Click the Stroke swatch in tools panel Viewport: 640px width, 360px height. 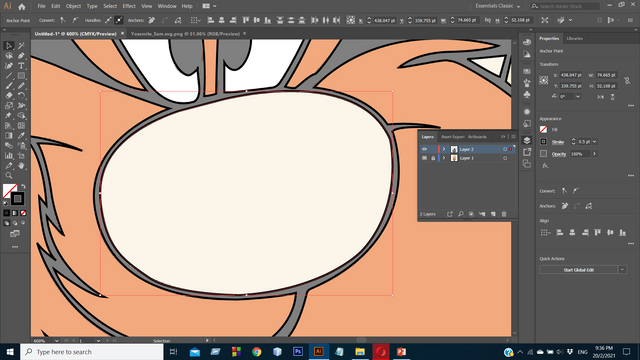(18, 199)
